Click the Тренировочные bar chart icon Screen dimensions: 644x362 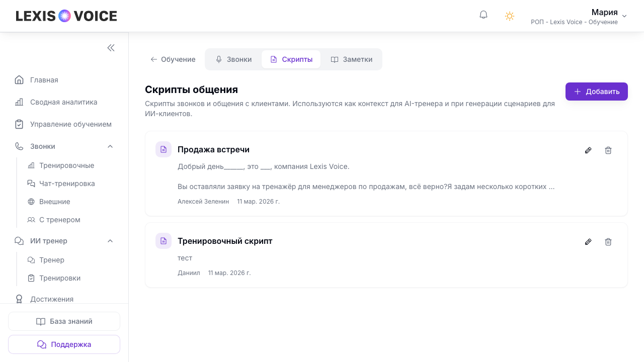click(31, 165)
